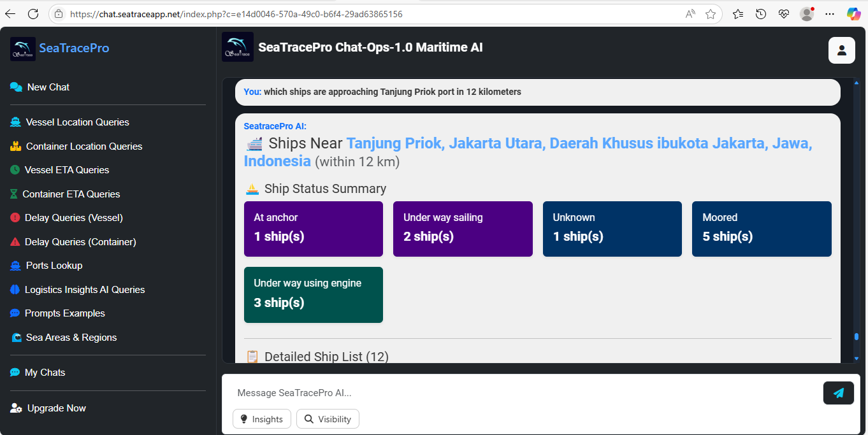The height and width of the screenshot is (435, 868).
Task: Click the SeaTracePro dolphin logo in sidebar
Action: 23,48
